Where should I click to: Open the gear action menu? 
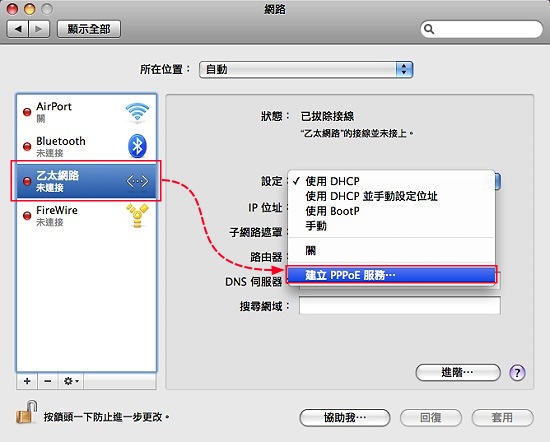[x=71, y=381]
